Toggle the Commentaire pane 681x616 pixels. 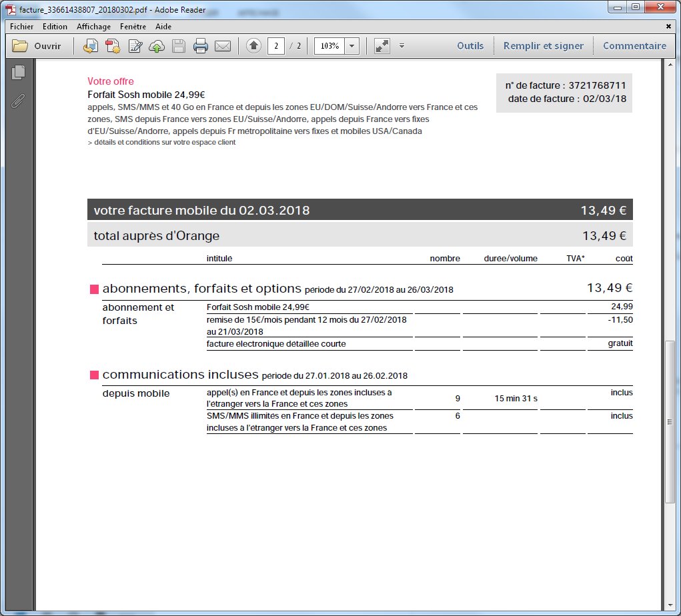coord(634,46)
